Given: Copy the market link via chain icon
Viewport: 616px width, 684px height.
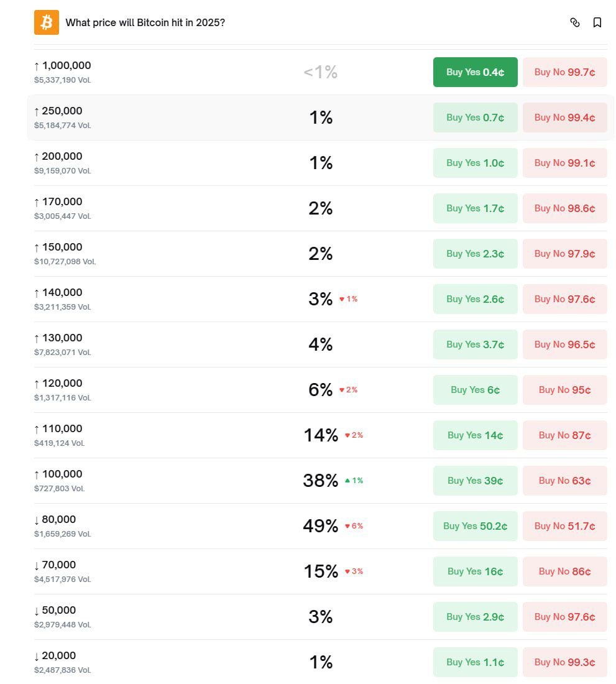Looking at the screenshot, I should click(x=575, y=22).
